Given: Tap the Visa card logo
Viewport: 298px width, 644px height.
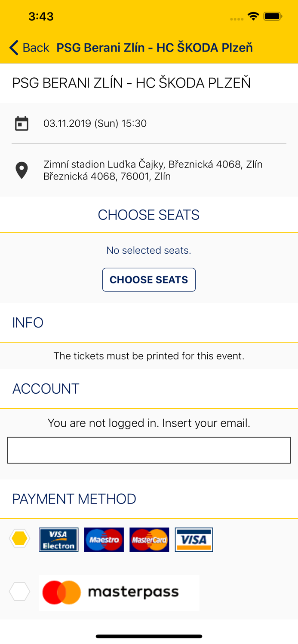Looking at the screenshot, I should pos(194,540).
